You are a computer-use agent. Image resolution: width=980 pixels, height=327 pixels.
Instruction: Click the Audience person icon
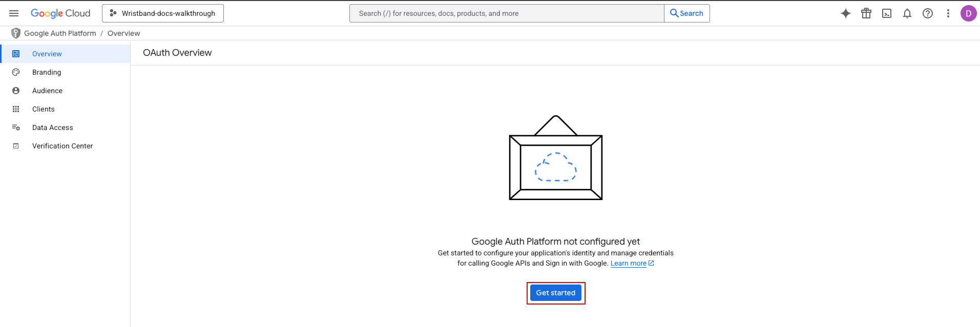click(16, 91)
